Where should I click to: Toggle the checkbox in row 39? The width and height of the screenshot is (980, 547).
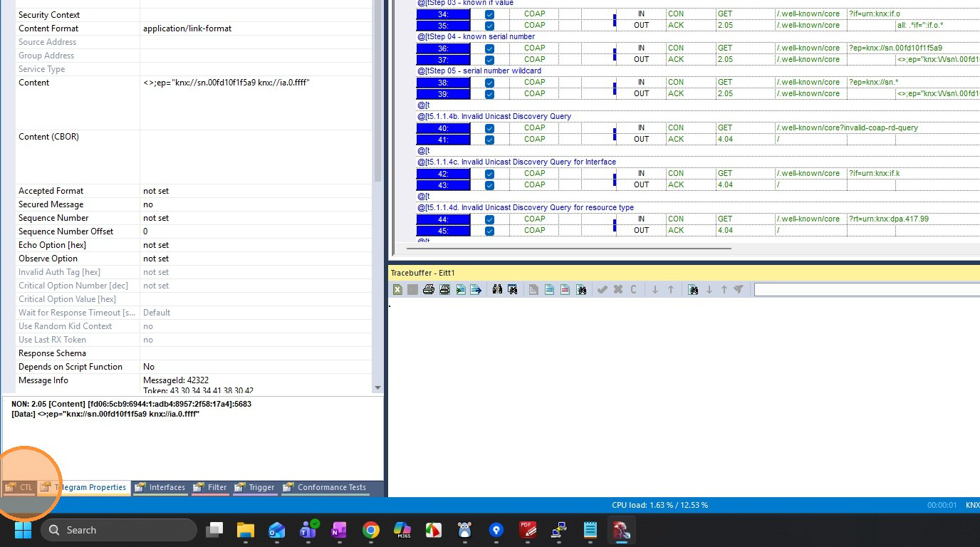tap(489, 94)
